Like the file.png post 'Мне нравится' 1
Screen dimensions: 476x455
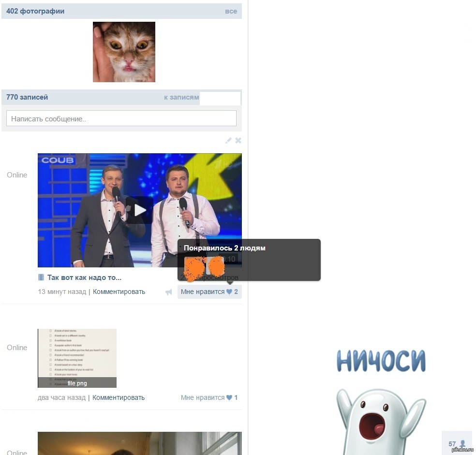(209, 397)
